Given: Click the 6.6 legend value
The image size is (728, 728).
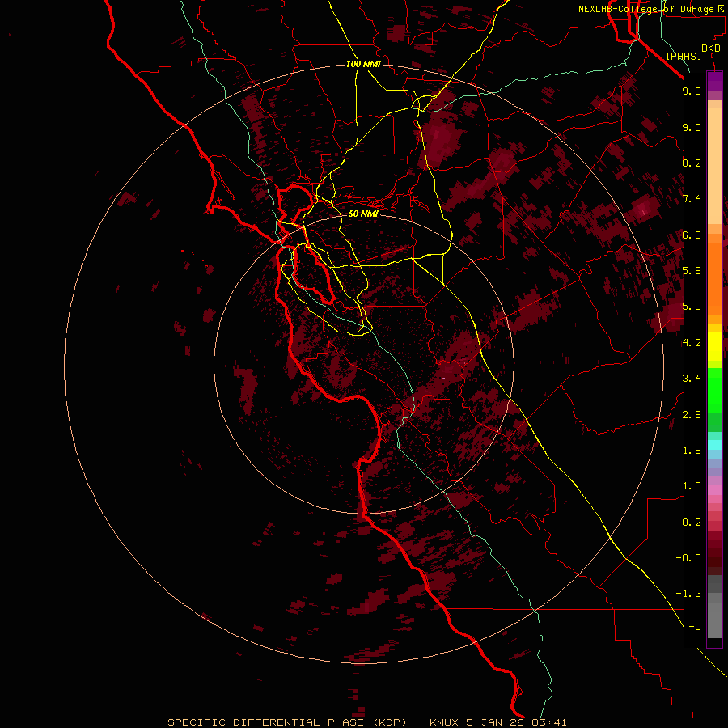Looking at the screenshot, I should click(692, 235).
